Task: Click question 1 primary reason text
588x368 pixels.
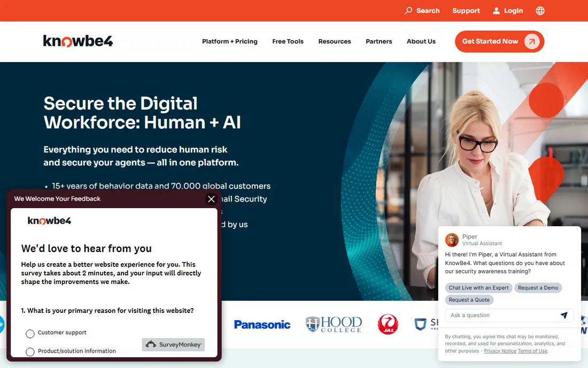Action: [x=107, y=311]
